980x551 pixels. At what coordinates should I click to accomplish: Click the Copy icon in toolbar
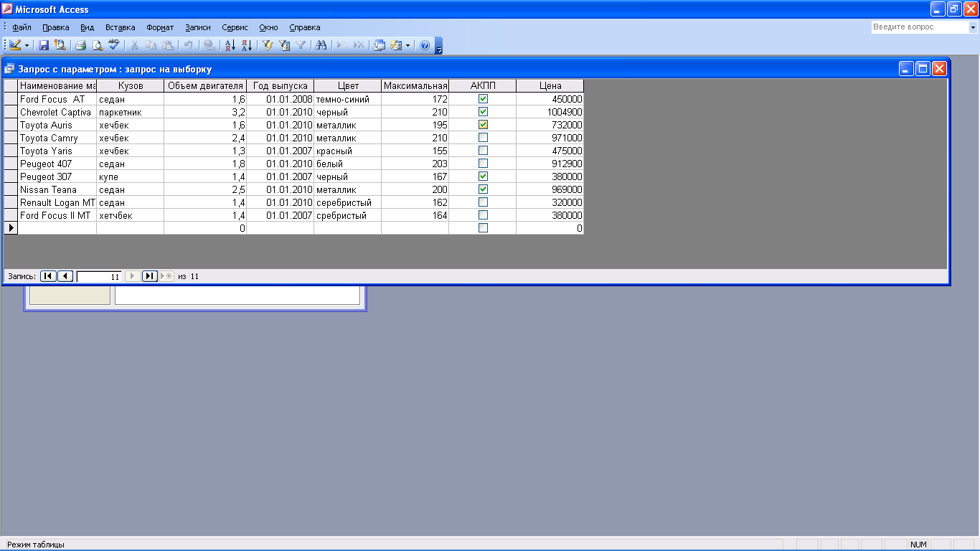pos(151,45)
